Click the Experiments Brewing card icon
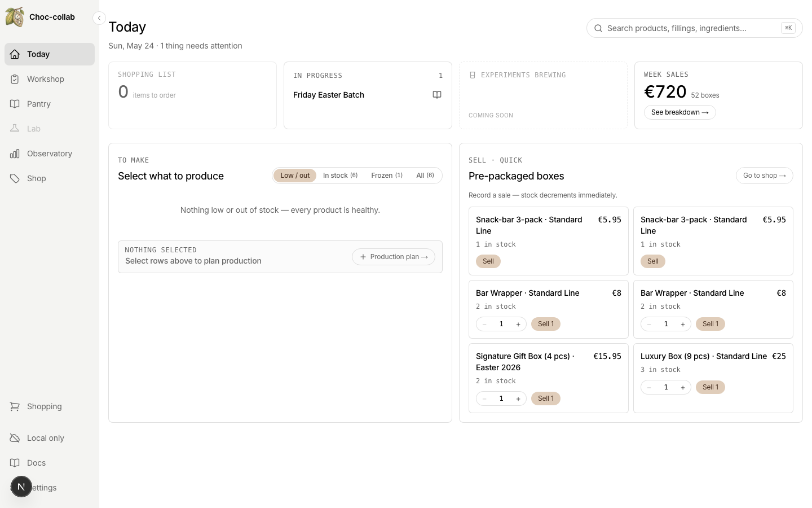Screen dimensions: 812x508 pyautogui.click(x=473, y=75)
